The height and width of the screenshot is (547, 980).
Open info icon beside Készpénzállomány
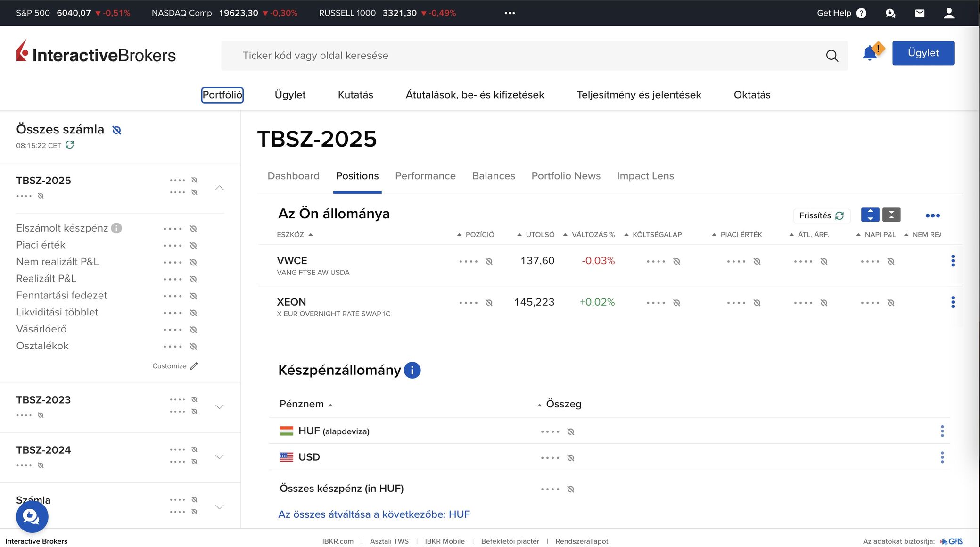(x=412, y=370)
